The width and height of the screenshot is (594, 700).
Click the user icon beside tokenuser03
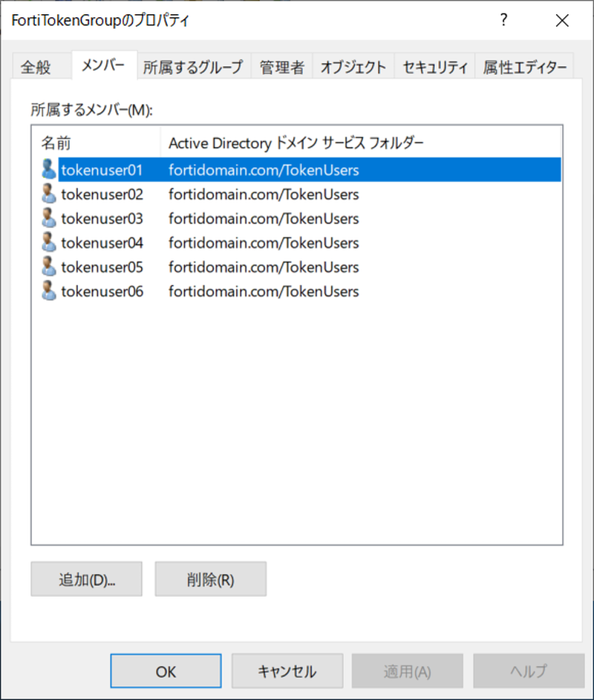48,218
